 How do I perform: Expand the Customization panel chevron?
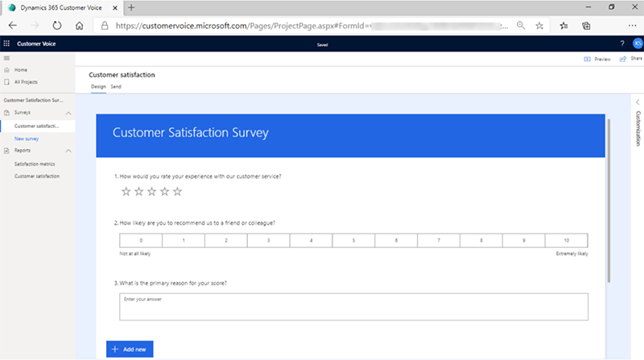coord(638,102)
